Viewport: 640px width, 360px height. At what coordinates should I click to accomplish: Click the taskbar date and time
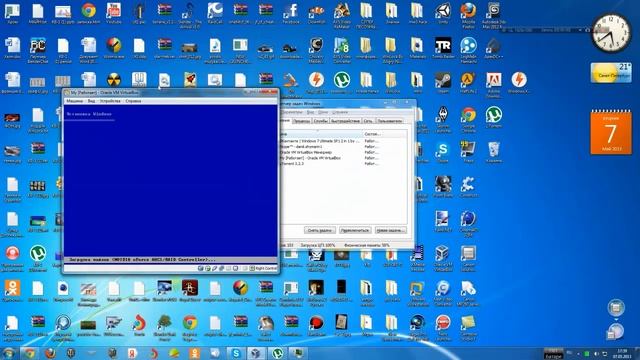(x=622, y=353)
